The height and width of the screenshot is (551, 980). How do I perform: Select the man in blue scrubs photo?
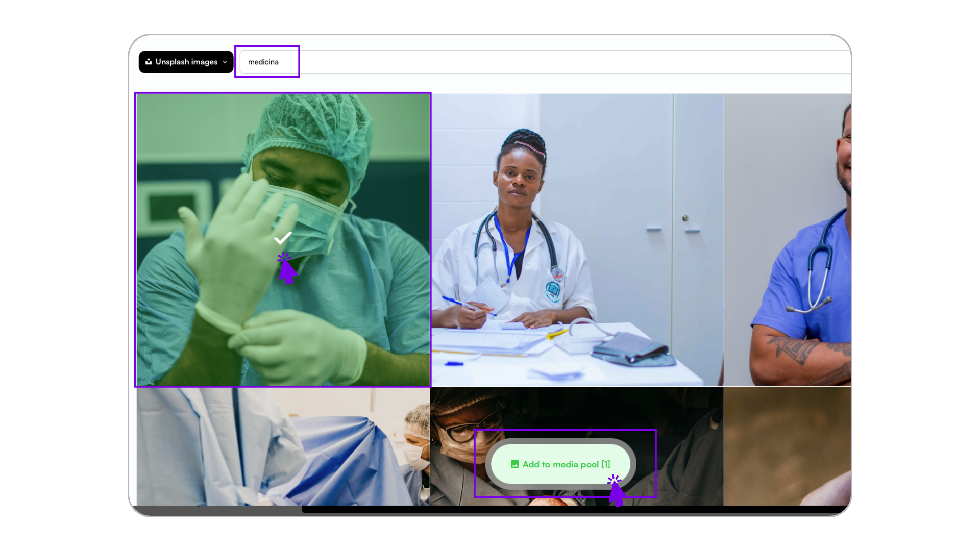(x=787, y=240)
